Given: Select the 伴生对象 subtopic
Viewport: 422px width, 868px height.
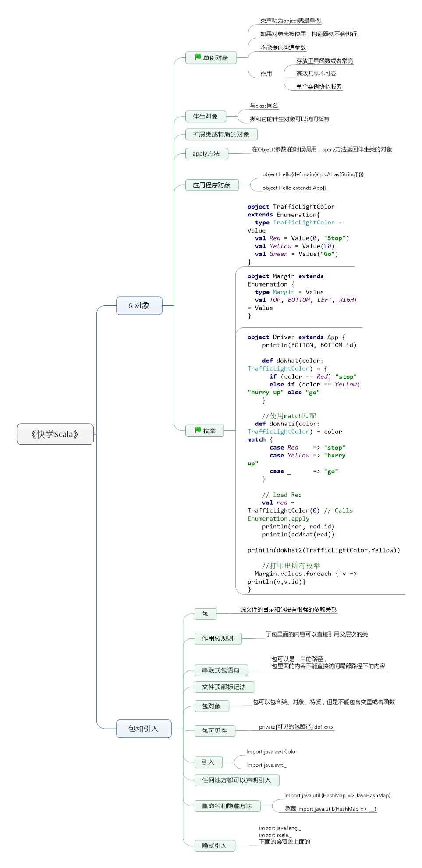Looking at the screenshot, I should 206,117.
